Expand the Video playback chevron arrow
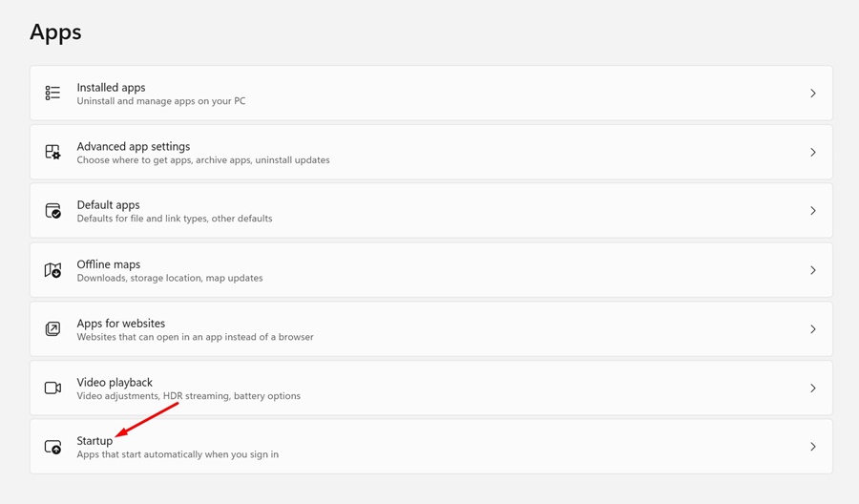Viewport: 859px width, 504px height. [813, 388]
